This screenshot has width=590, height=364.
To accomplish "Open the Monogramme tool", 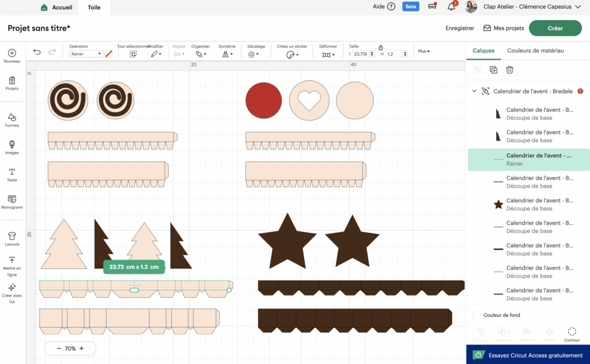I will [12, 202].
